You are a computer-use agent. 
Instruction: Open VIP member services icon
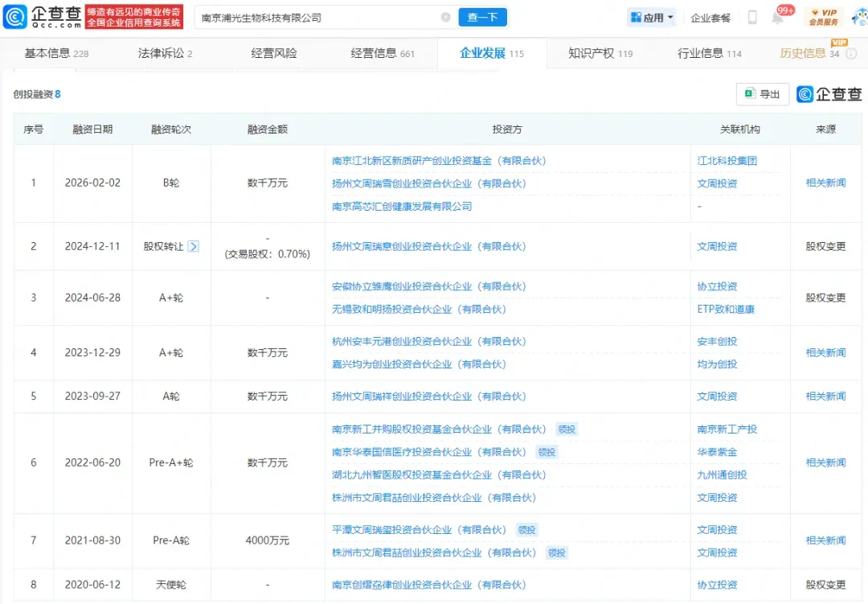click(824, 17)
